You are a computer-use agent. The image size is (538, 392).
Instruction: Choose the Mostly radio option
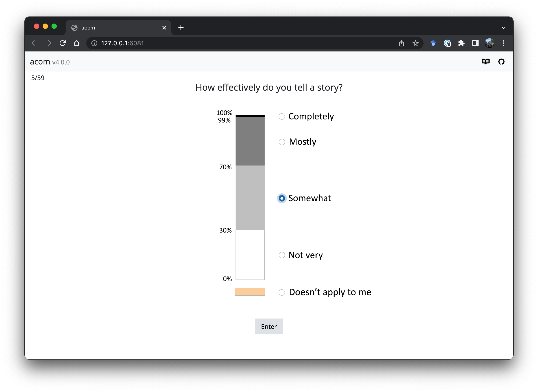(282, 142)
